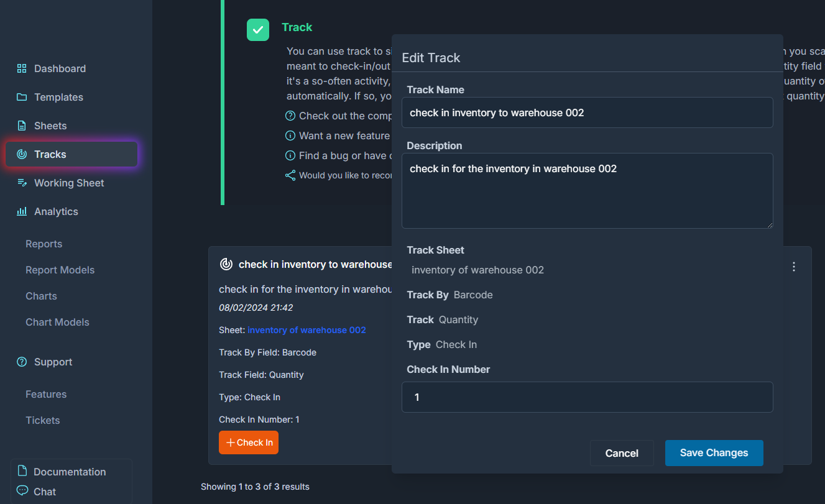Click info icon beside 'Find a bug'
This screenshot has height=504, width=825.
pos(290,155)
